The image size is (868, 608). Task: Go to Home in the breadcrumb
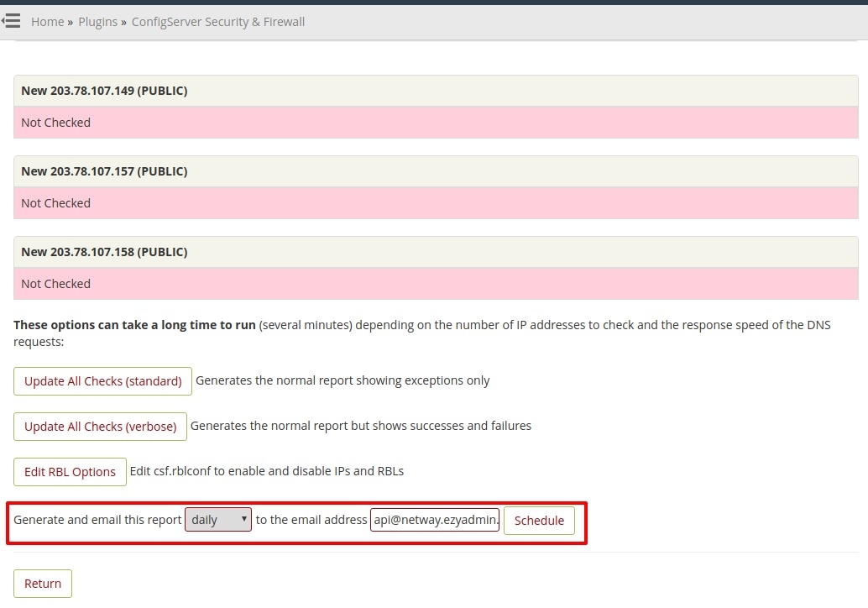tap(47, 22)
